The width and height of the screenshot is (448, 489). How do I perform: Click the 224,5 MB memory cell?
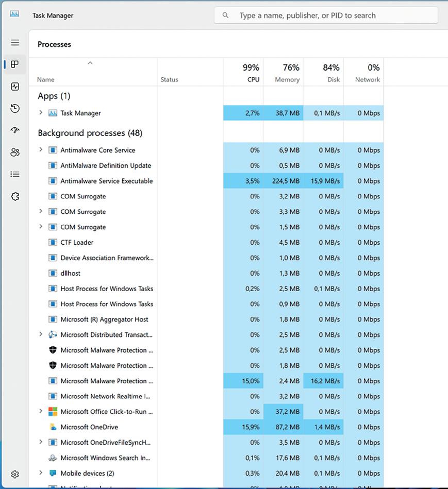pyautogui.click(x=283, y=181)
